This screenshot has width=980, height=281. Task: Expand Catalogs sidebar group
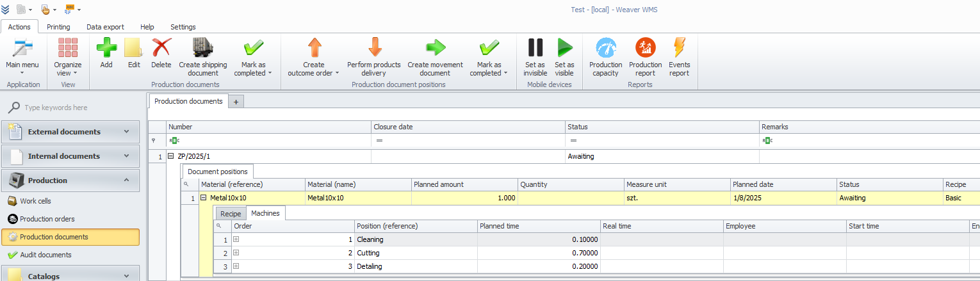point(70,275)
